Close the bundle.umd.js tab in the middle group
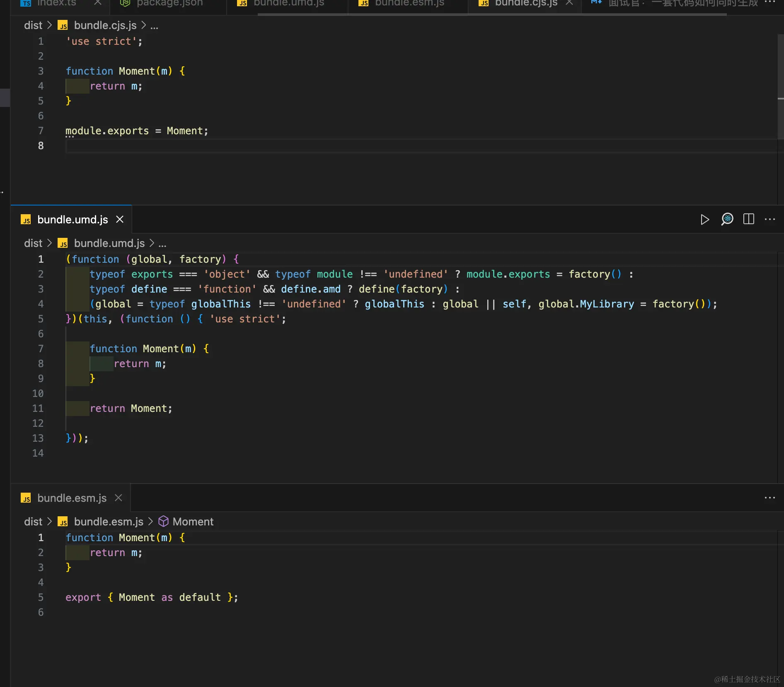Viewport: 784px width, 687px height. (x=120, y=219)
